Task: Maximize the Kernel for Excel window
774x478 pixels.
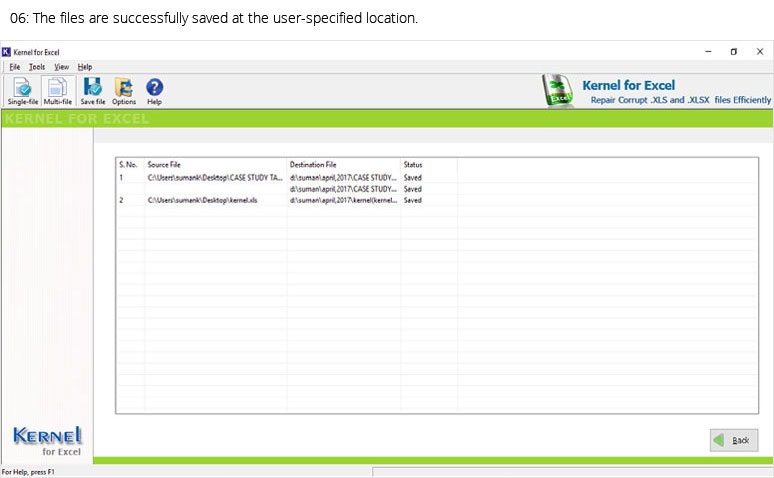Action: tap(734, 51)
